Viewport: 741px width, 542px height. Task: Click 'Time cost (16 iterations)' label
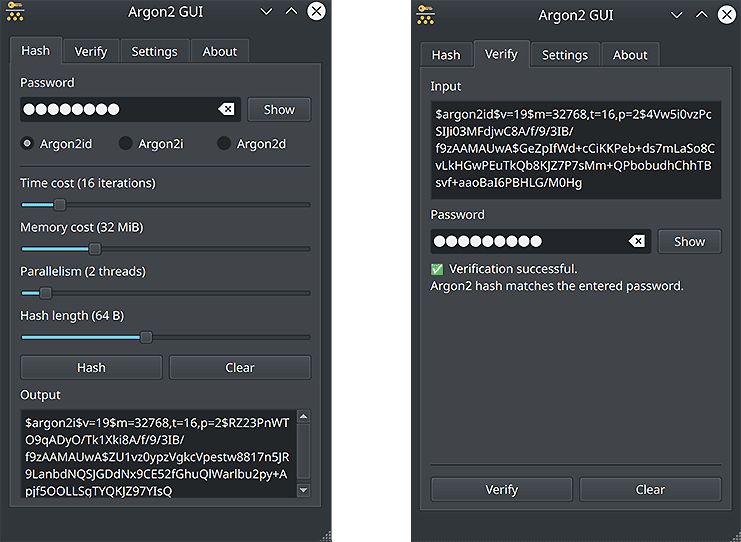tap(87, 183)
